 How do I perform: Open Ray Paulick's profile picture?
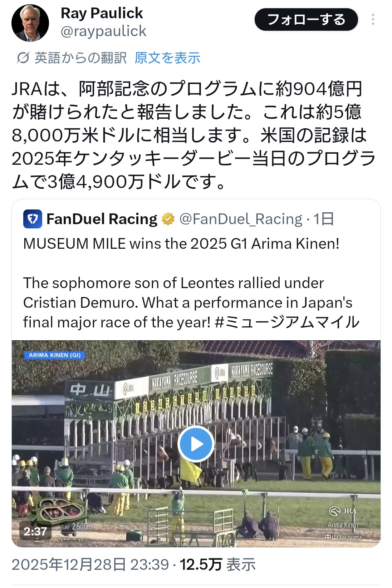click(x=30, y=23)
